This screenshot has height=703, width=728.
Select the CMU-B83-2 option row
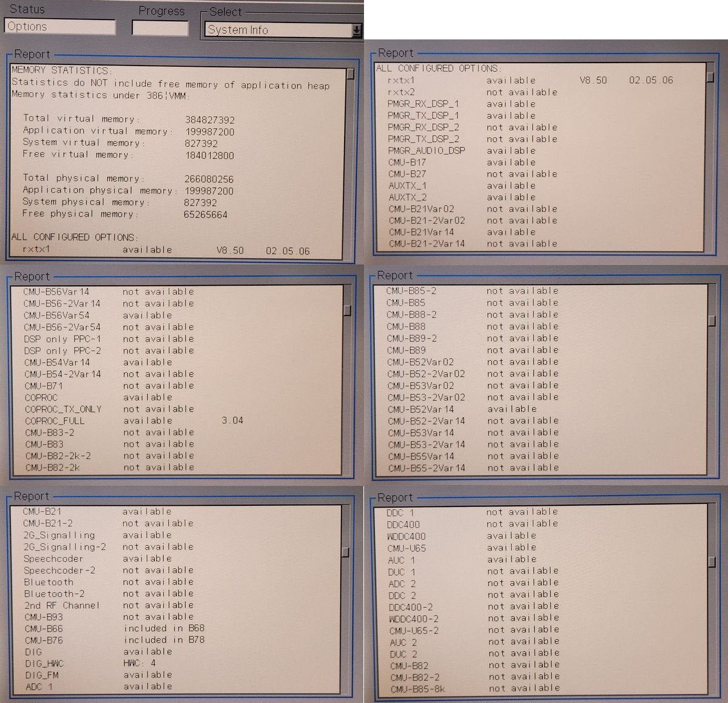pos(110,432)
